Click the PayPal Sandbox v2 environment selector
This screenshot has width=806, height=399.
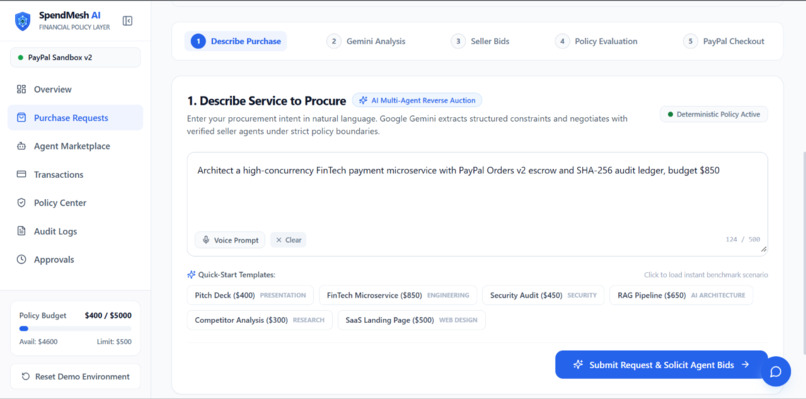tap(75, 58)
